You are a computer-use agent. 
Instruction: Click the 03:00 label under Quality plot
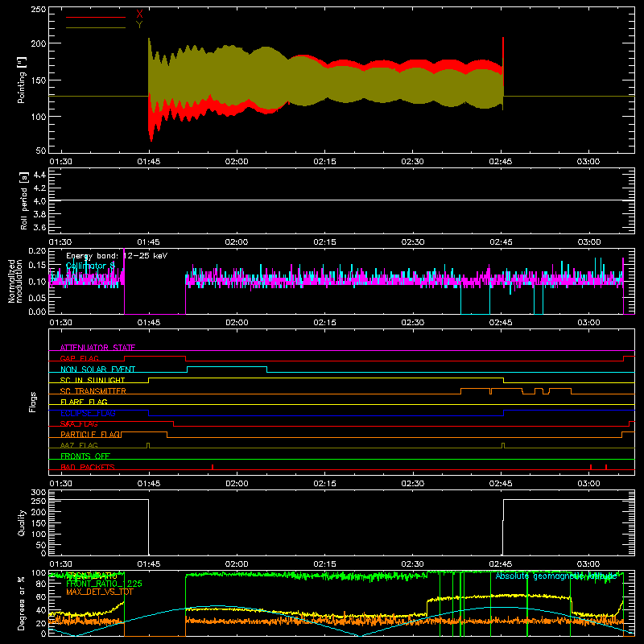coord(588,564)
